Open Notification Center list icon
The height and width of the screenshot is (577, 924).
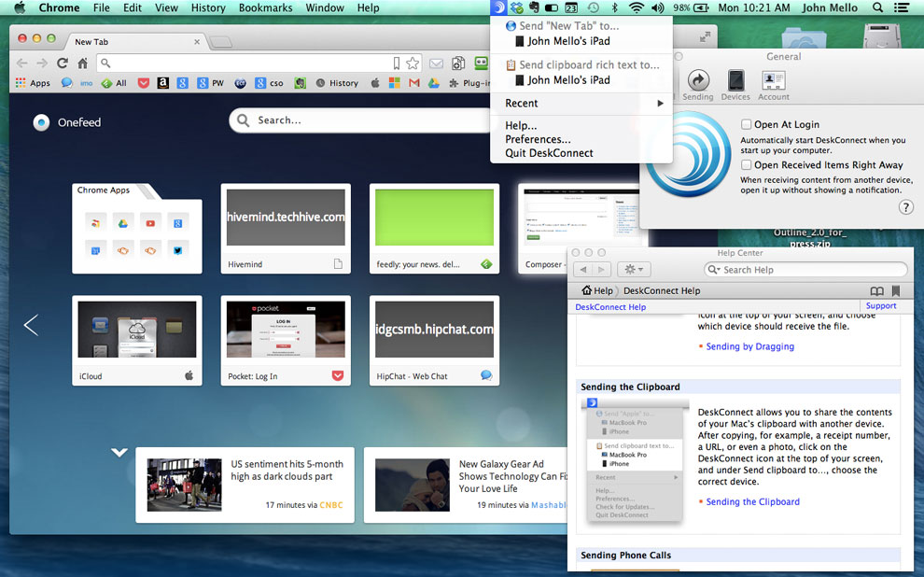point(901,7)
